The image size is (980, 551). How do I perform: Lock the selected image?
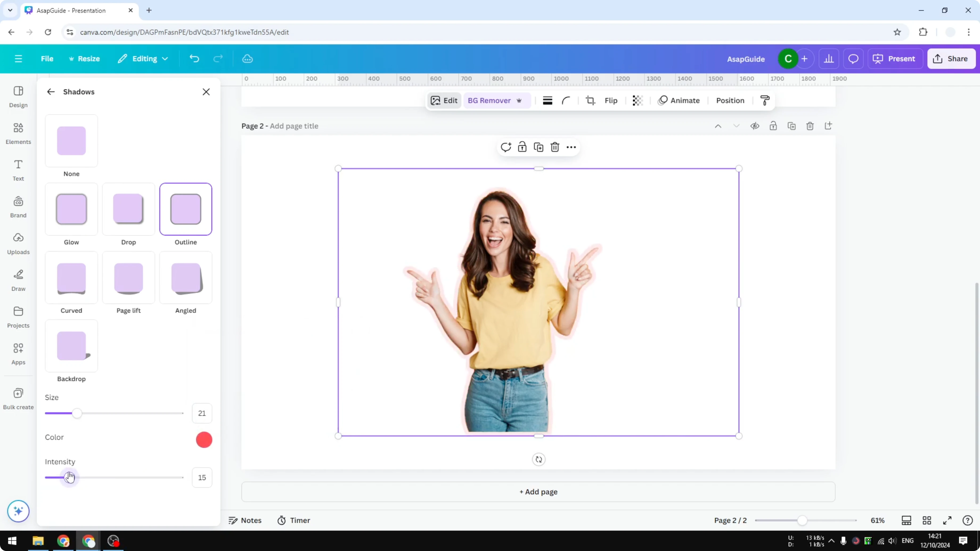point(522,147)
